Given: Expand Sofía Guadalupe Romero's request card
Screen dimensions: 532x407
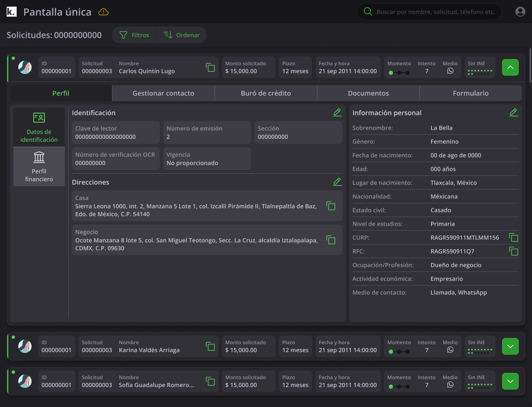Looking at the screenshot, I should [x=510, y=381].
